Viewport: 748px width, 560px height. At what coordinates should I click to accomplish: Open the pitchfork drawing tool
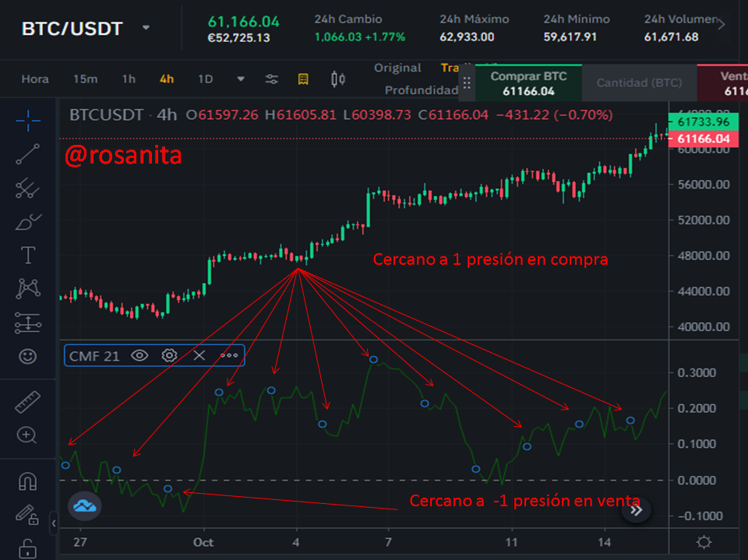[28, 188]
